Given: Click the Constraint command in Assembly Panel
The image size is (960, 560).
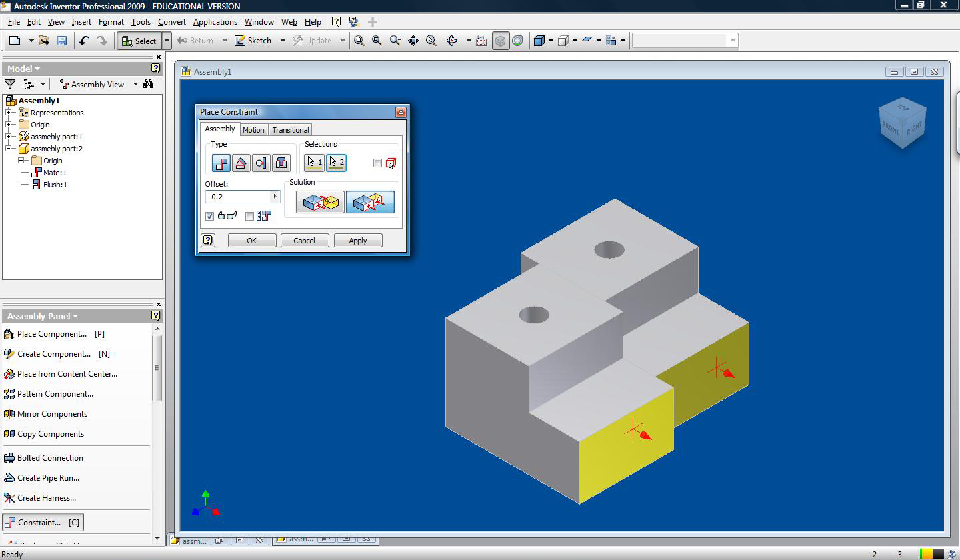Looking at the screenshot, I should (x=43, y=522).
